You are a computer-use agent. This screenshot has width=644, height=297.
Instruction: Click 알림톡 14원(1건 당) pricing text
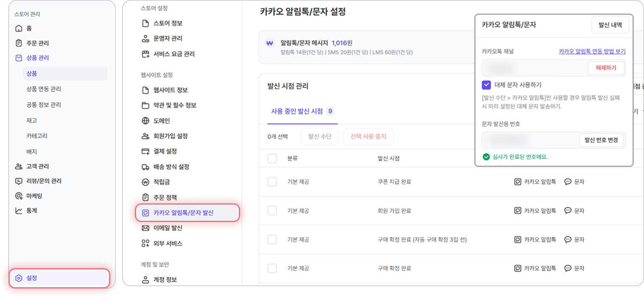click(x=302, y=53)
